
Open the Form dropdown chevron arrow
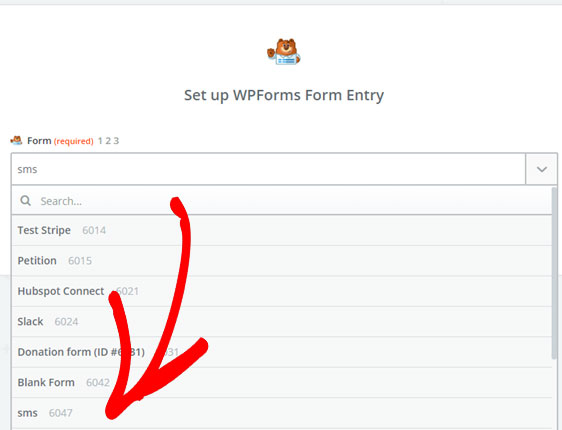click(x=542, y=169)
